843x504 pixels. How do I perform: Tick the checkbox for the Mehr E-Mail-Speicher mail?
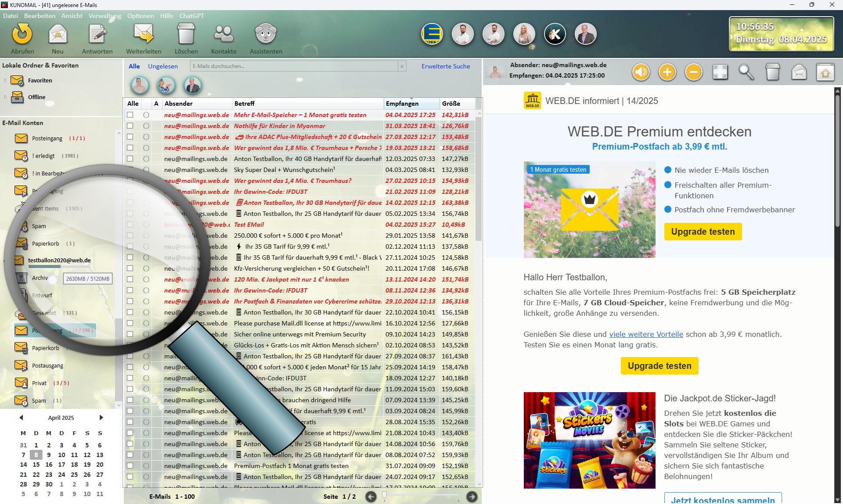pos(130,115)
